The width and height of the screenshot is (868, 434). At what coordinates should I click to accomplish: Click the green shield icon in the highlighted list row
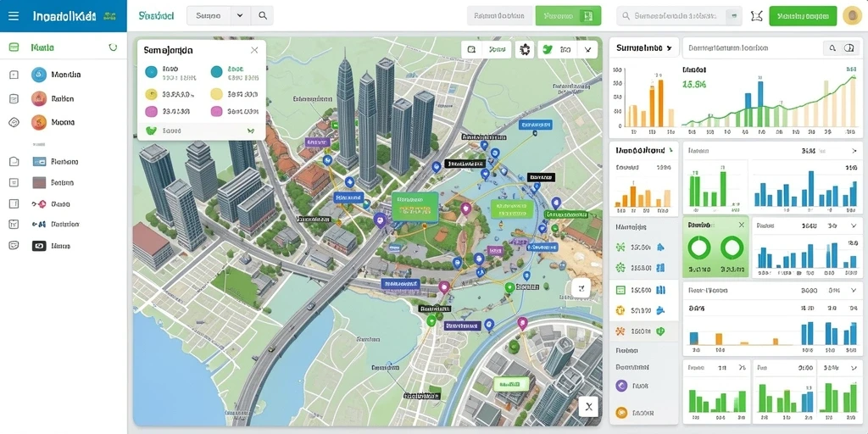tap(660, 331)
